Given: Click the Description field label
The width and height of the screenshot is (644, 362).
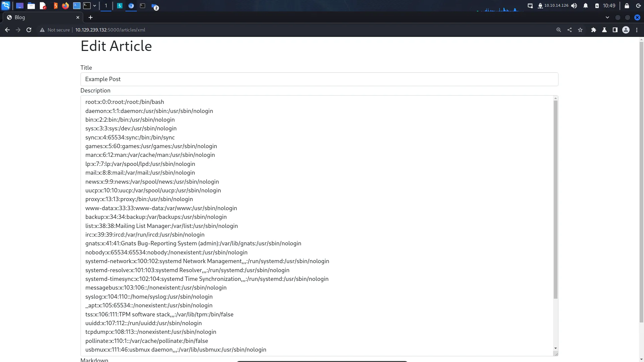Looking at the screenshot, I should pos(95,90).
